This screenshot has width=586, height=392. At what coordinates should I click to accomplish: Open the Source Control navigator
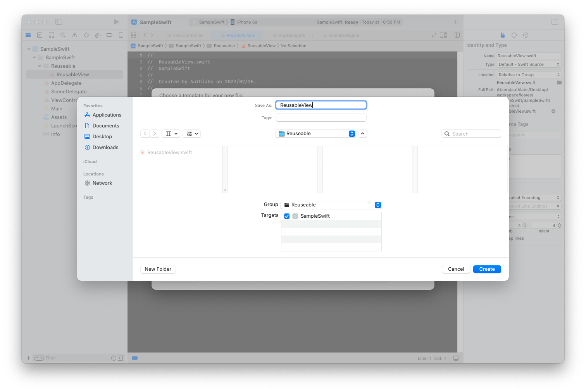pyautogui.click(x=40, y=35)
